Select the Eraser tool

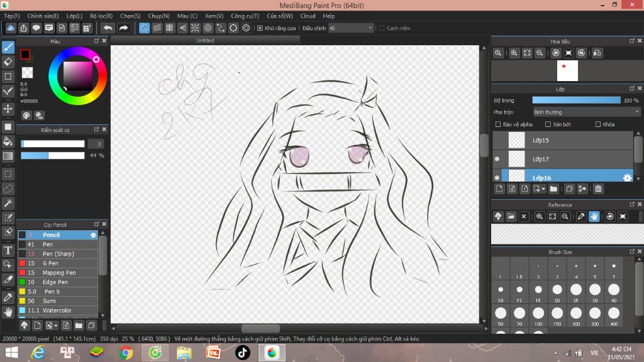(8, 62)
